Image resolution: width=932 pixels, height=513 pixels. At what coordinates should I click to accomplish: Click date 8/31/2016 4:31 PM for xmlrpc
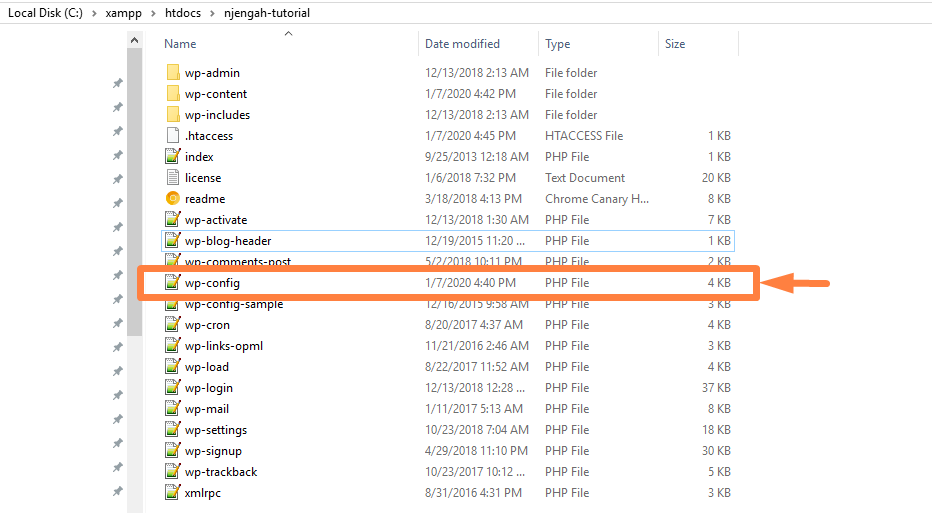tap(473, 493)
